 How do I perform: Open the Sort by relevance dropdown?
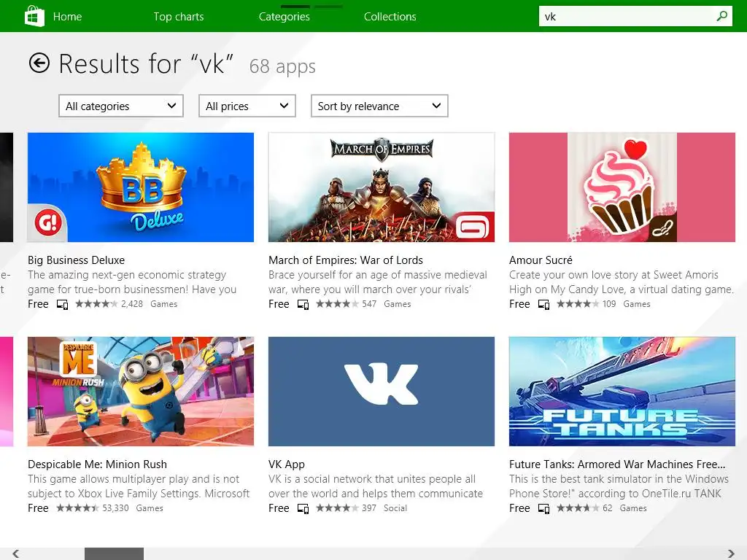[x=379, y=106]
